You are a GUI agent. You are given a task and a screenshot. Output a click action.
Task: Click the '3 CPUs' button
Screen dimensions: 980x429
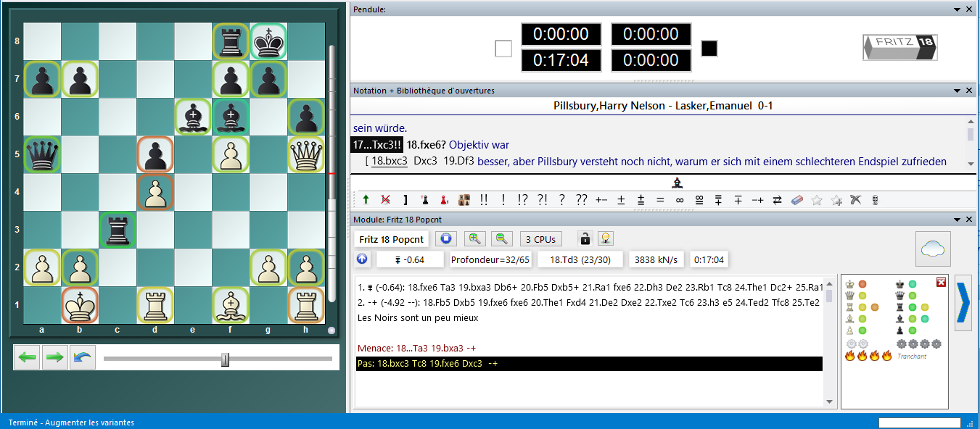[x=541, y=239]
